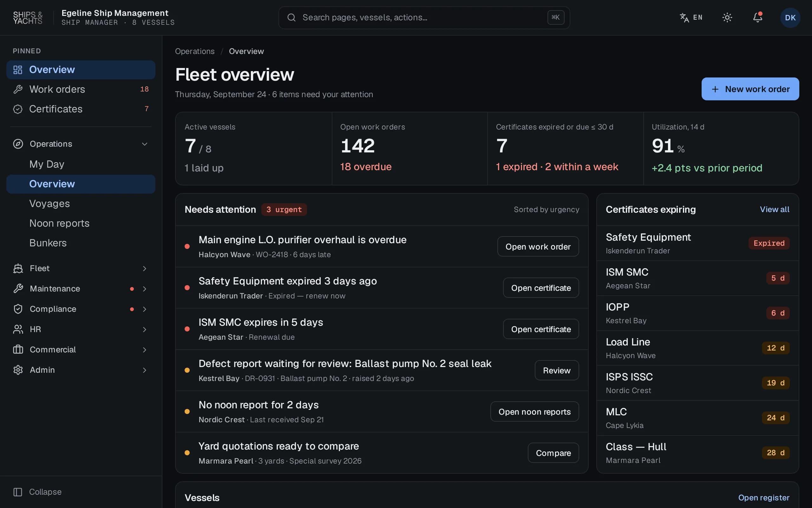Click View all certificates link
Image resolution: width=812 pixels, height=508 pixels.
click(x=775, y=210)
